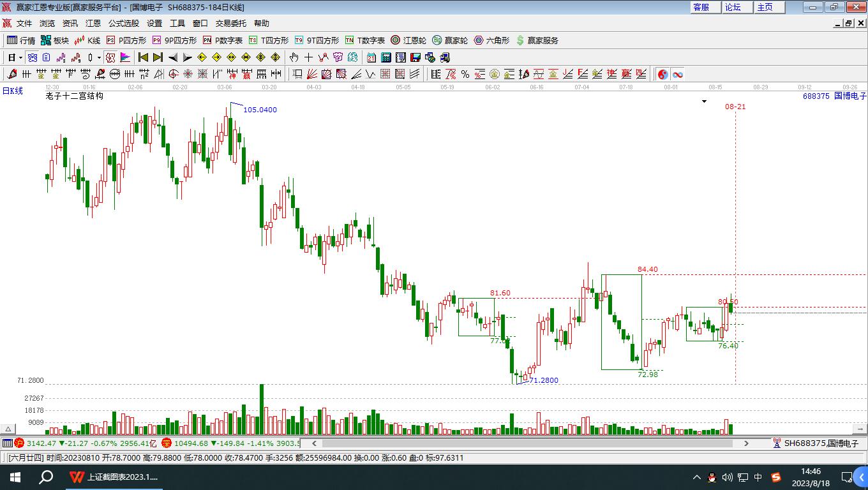Viewport: 868px width, 490px height.
Task: Show hidden system tray icons
Action: pyautogui.click(x=697, y=477)
